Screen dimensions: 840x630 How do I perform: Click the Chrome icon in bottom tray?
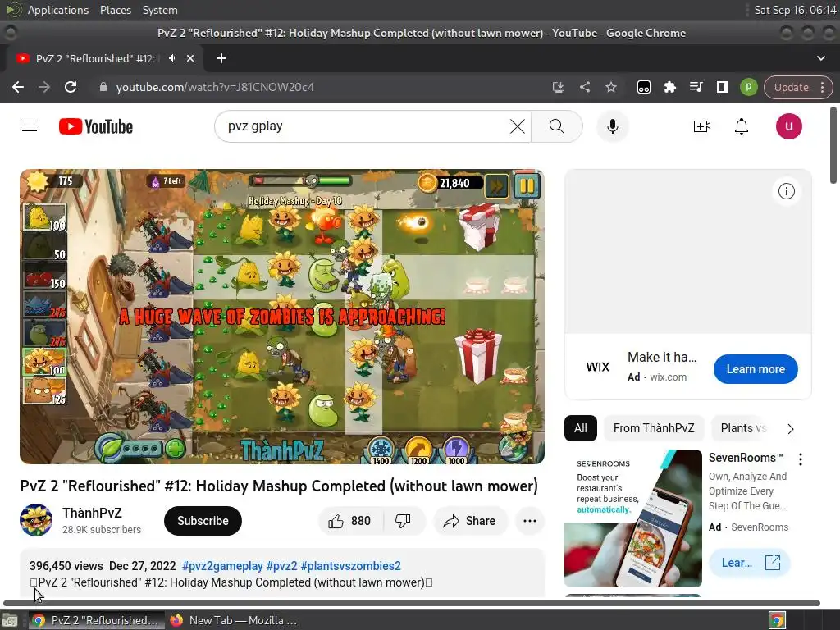tap(777, 620)
